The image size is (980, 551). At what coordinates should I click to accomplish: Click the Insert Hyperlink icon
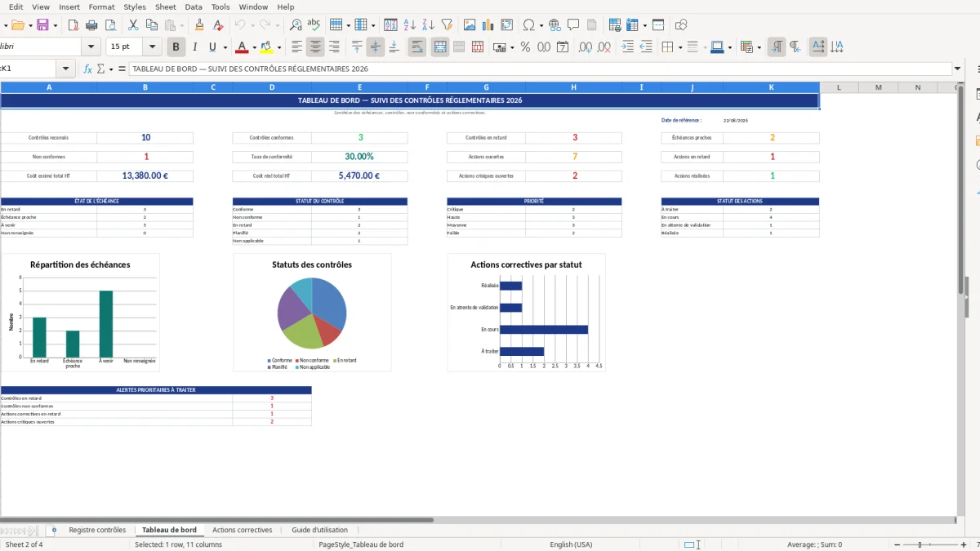tap(555, 25)
